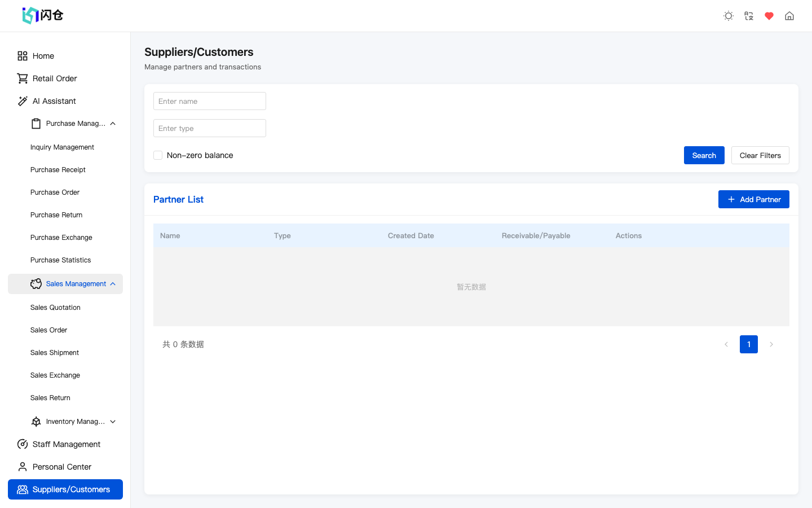Click the Retail Order shopping cart icon
The image size is (812, 508).
coord(23,78)
